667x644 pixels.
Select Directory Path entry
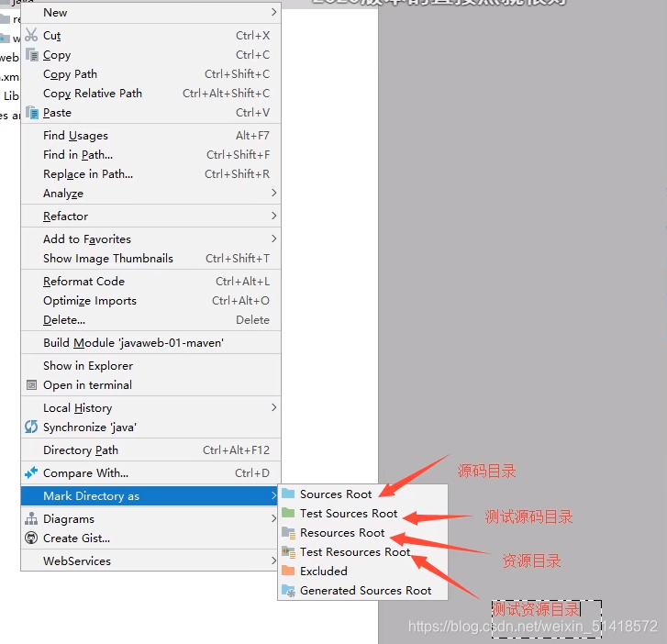click(151, 450)
